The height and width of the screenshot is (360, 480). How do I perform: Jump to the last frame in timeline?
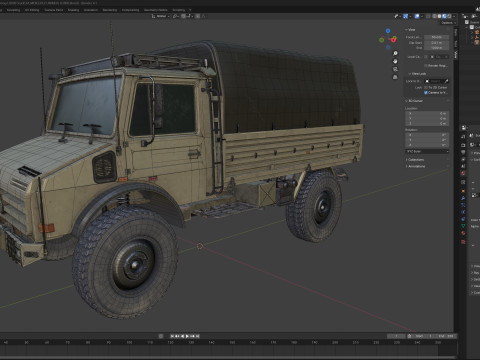click(197, 336)
